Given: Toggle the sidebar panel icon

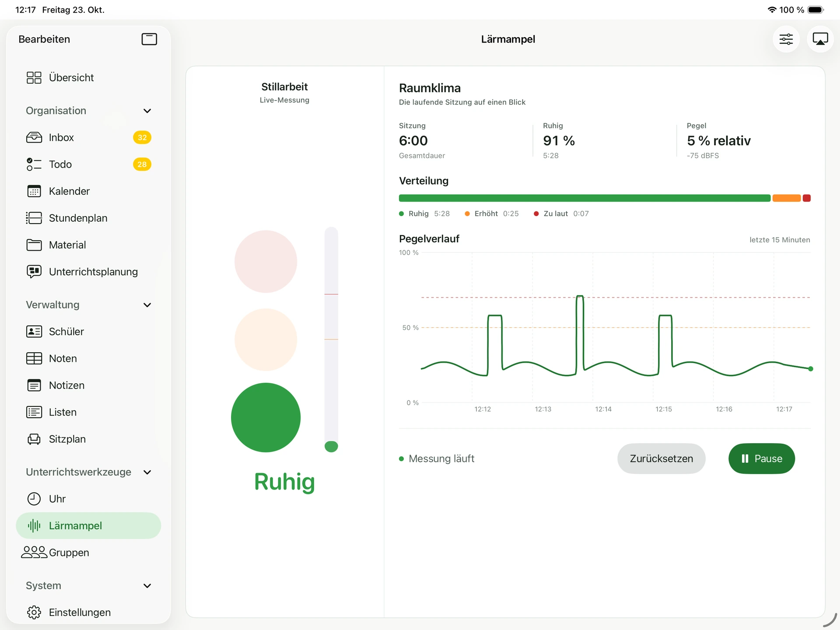Looking at the screenshot, I should 149,39.
